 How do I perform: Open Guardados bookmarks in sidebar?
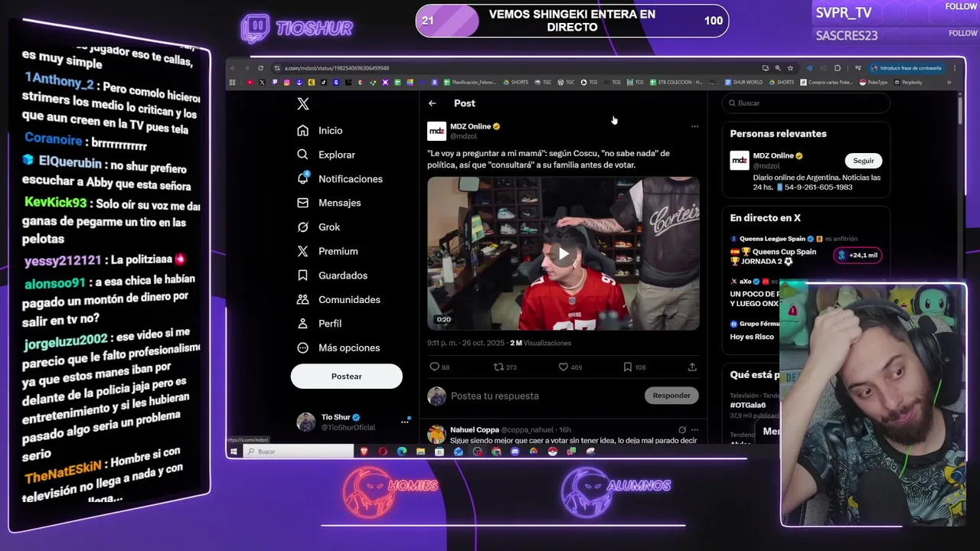click(x=332, y=275)
